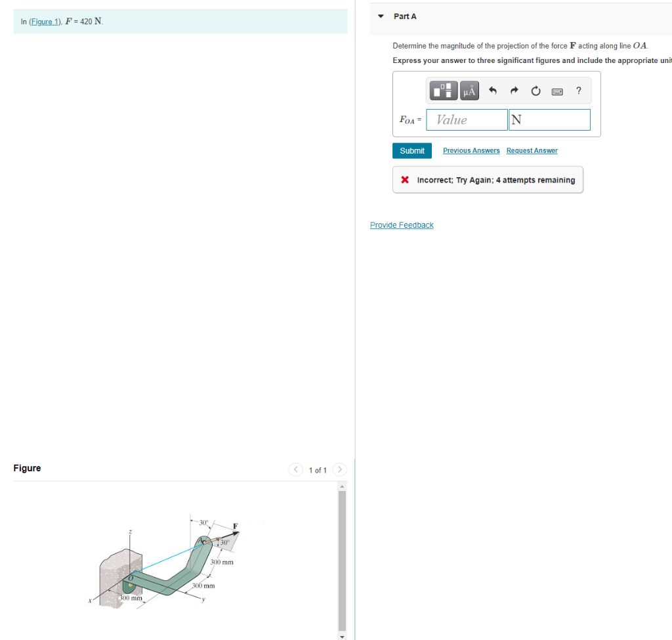Viewport: 672px width, 640px height.
Task: Click the units field containing N
Action: [549, 119]
